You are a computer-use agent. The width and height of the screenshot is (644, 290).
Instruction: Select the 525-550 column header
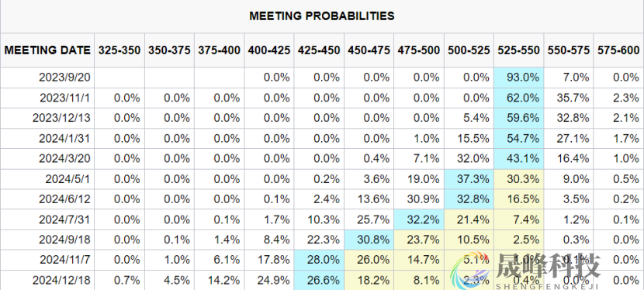519,50
